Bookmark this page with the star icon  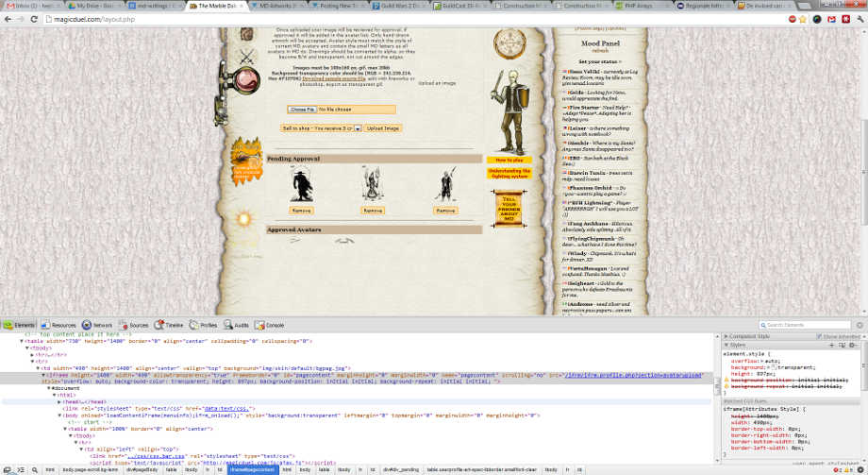(803, 19)
